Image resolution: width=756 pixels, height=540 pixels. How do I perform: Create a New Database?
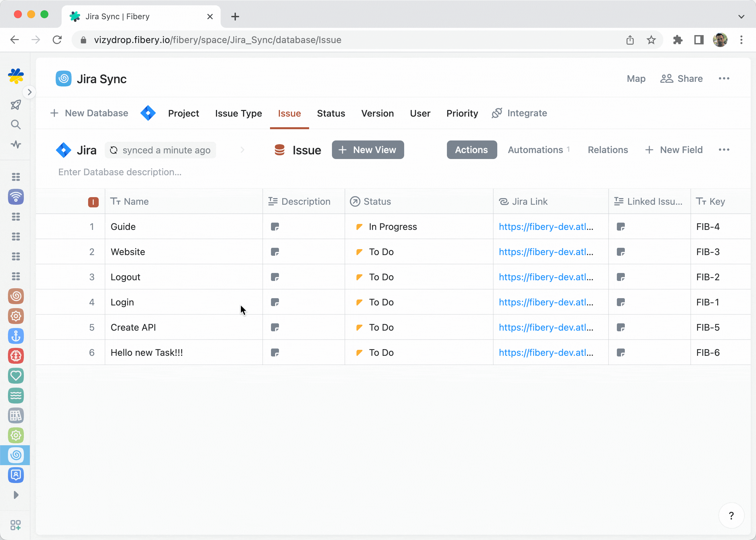point(89,113)
